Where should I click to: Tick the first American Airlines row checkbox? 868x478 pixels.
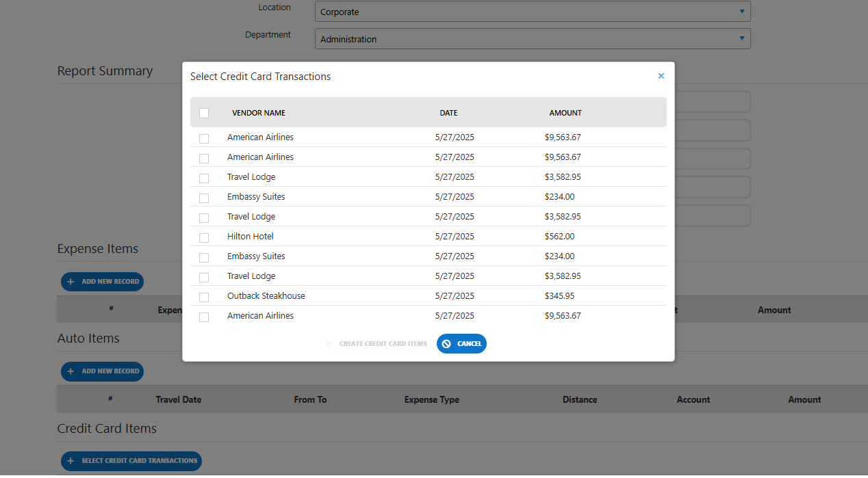204,138
